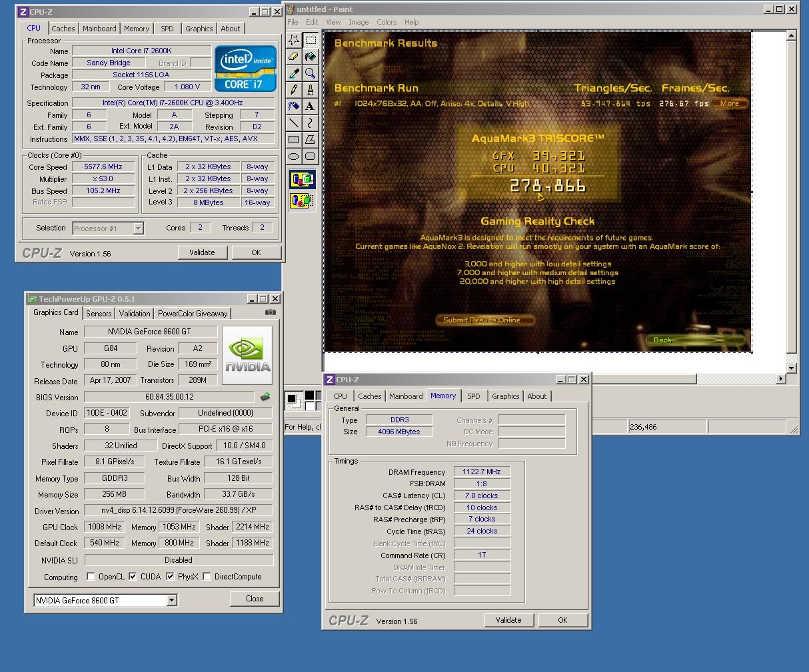Screen dimensions: 809x672
Task: Click the More button in benchmark results
Action: (730, 103)
